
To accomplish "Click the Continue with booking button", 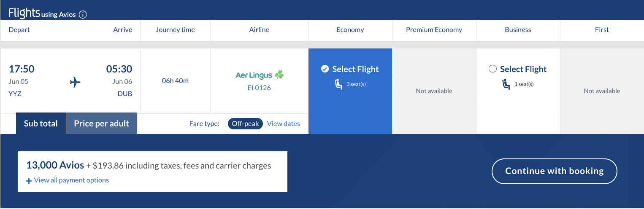I will point(554,171).
